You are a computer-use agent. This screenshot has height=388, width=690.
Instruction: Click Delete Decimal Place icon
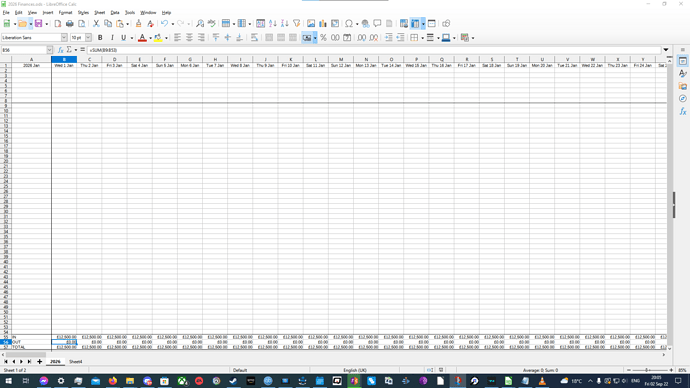pyautogui.click(x=373, y=38)
